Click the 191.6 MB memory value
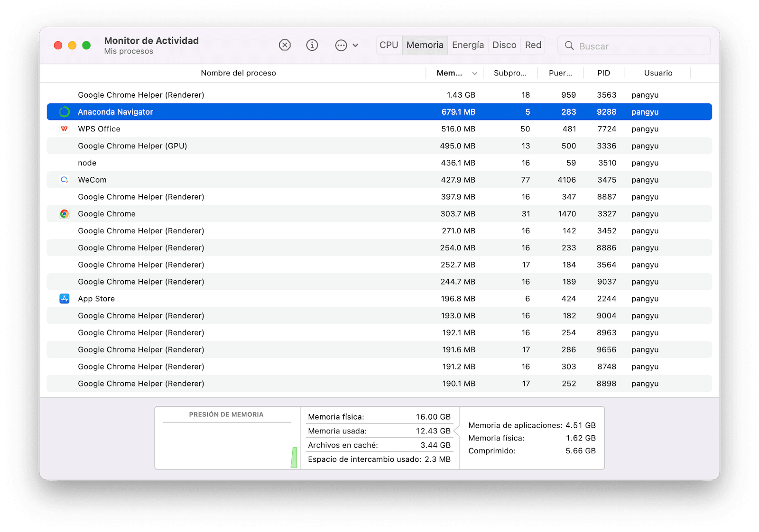Image resolution: width=759 pixels, height=532 pixels. coord(459,350)
